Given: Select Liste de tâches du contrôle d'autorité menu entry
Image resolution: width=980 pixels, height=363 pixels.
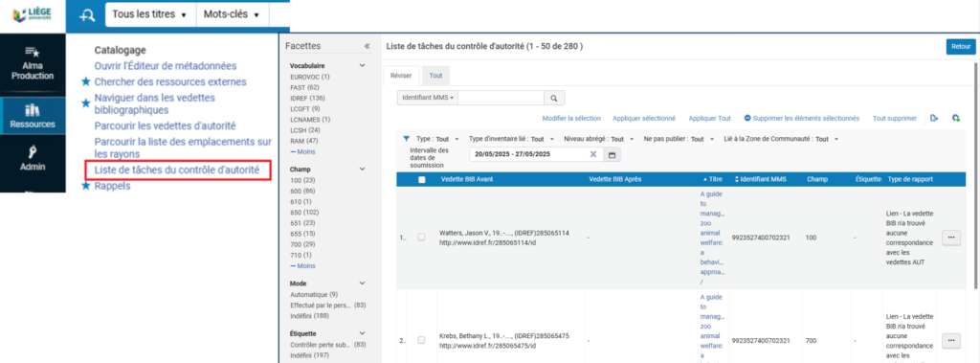Looking at the screenshot, I should (177, 170).
